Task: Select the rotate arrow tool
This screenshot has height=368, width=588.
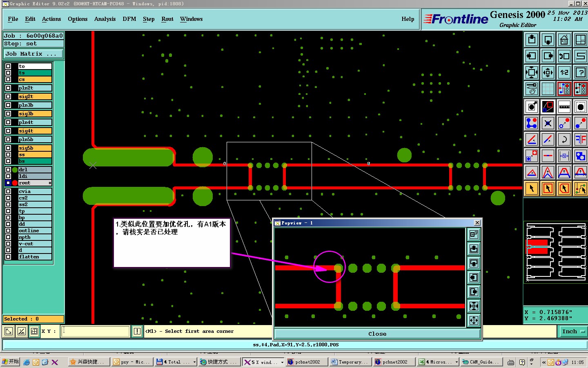Action: point(564,139)
